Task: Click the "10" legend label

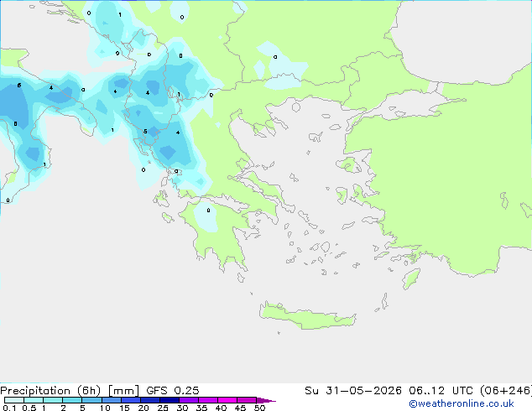Action: pyautogui.click(x=105, y=408)
